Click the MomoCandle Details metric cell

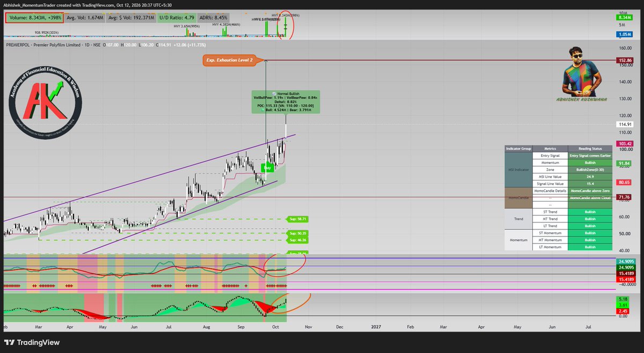point(550,191)
